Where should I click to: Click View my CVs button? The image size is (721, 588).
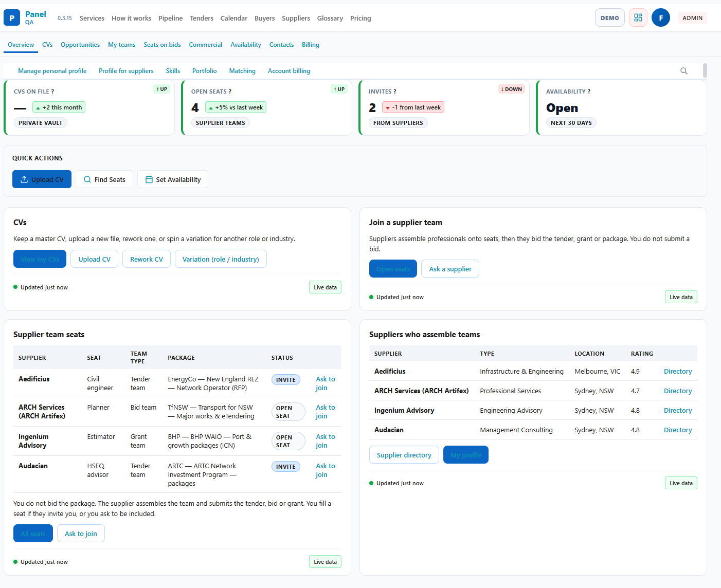pos(40,259)
